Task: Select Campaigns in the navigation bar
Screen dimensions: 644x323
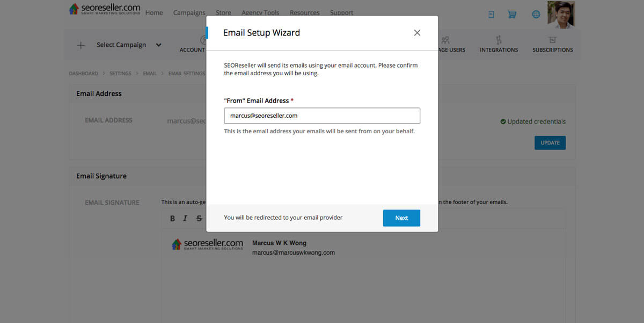Action: (x=189, y=12)
